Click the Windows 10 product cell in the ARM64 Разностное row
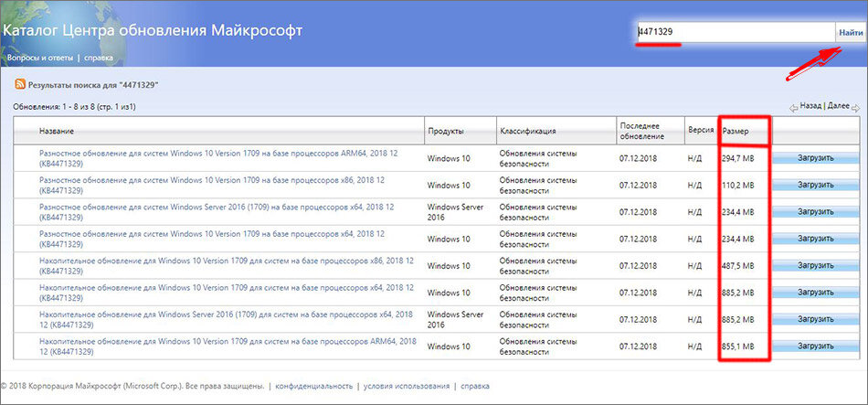This screenshot has width=868, height=405. pyautogui.click(x=449, y=158)
